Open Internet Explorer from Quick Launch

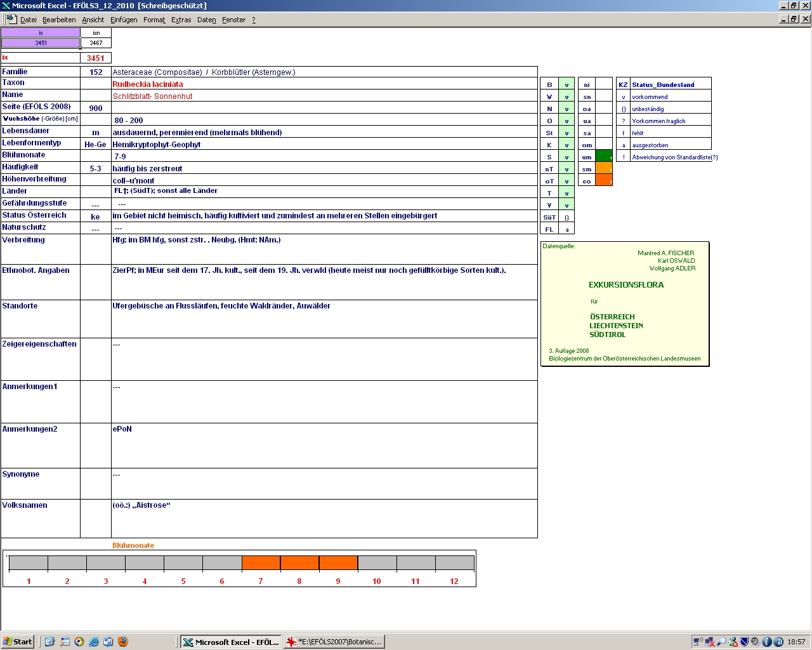[x=94, y=642]
